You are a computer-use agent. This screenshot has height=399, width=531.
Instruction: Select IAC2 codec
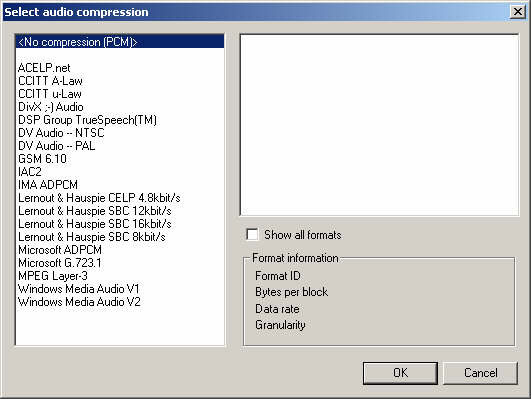120,172
